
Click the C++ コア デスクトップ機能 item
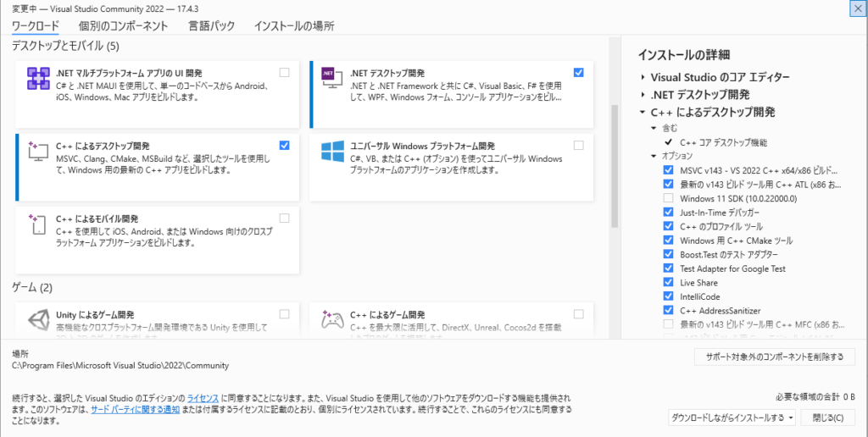(x=724, y=142)
